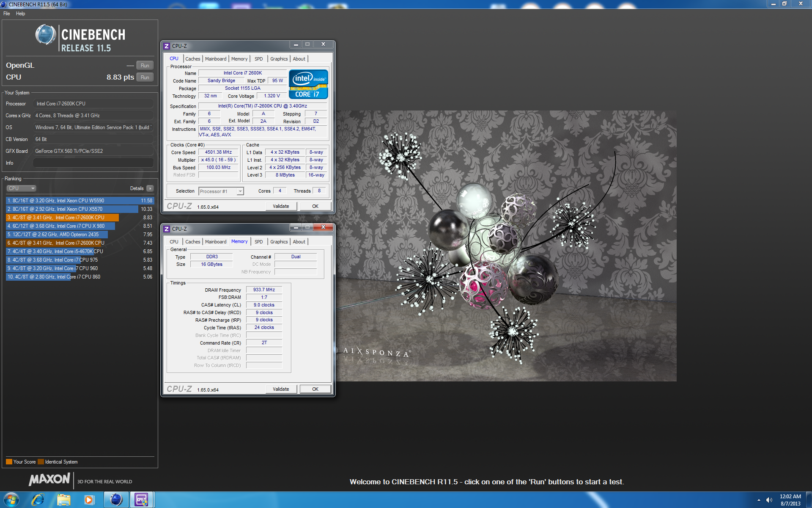Image resolution: width=812 pixels, height=508 pixels.
Task: Run the OpenGL benchmark
Action: click(145, 66)
